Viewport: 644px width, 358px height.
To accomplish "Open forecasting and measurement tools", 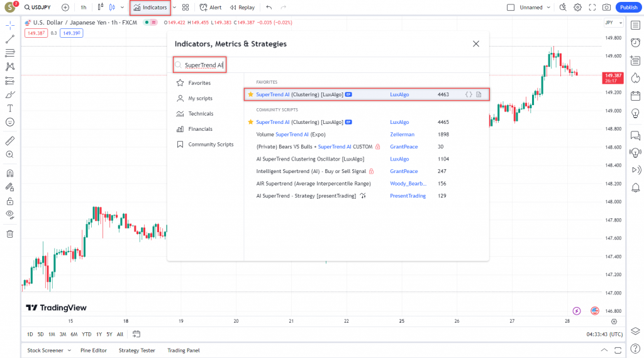I will pyautogui.click(x=10, y=81).
